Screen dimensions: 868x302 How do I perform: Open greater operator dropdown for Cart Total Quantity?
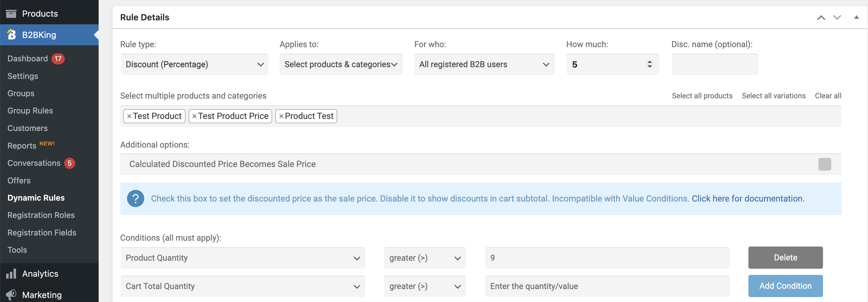click(425, 286)
